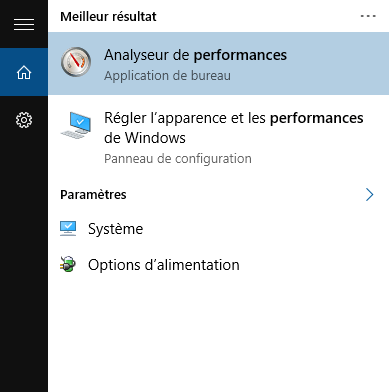Expand Paramètres with the chevron arrow

click(369, 195)
